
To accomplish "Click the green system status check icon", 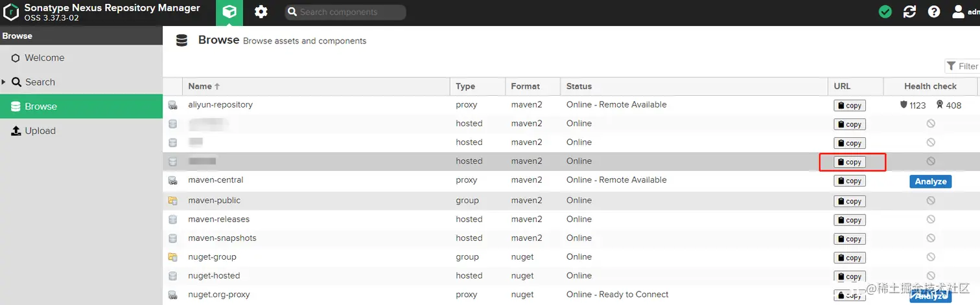I will point(885,12).
